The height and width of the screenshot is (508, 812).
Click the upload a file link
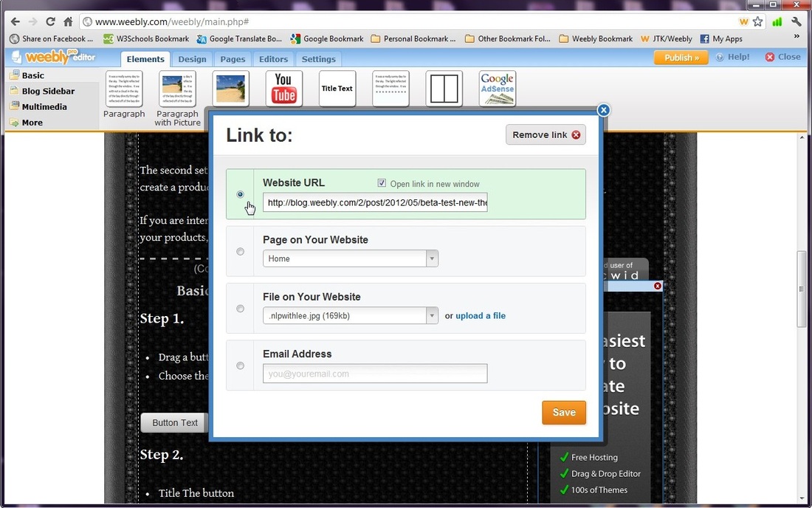click(481, 315)
